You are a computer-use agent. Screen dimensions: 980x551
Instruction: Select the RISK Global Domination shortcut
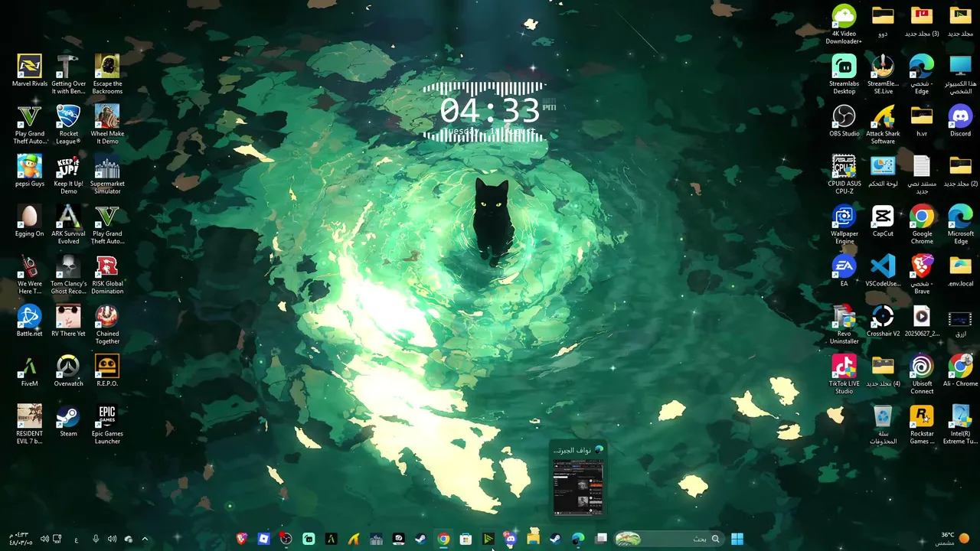107,275
